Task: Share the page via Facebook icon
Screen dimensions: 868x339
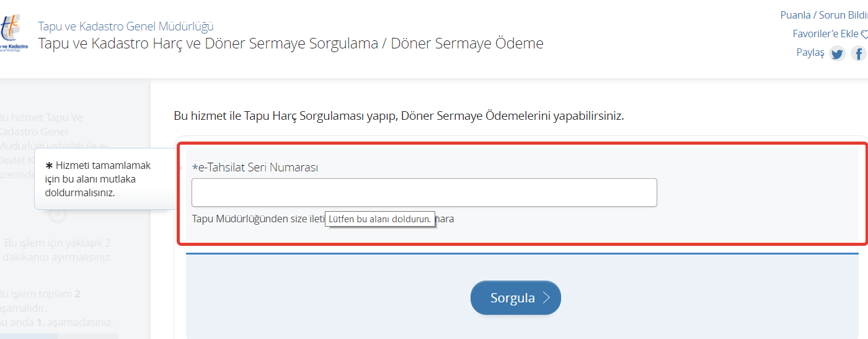Action: 859,54
